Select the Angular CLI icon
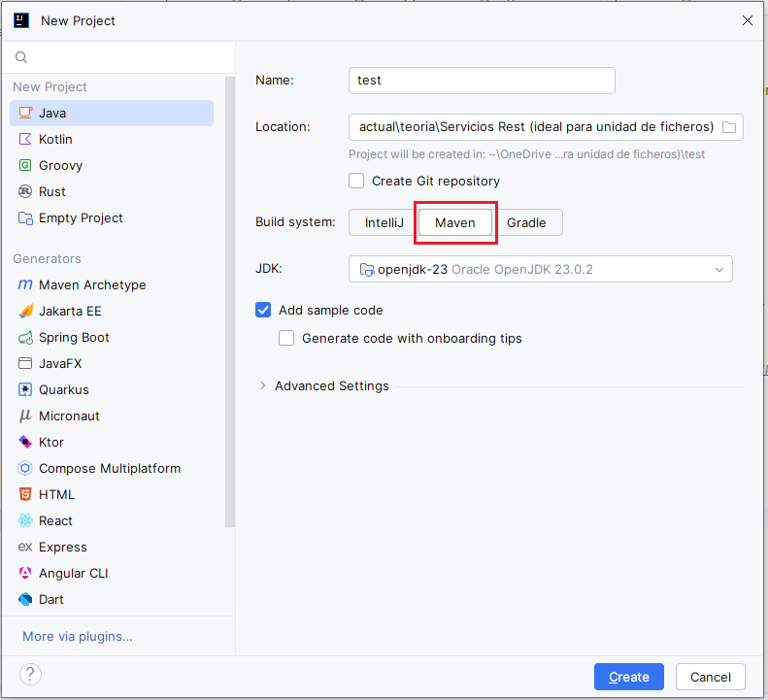Viewport: 768px width, 700px height. (x=25, y=573)
